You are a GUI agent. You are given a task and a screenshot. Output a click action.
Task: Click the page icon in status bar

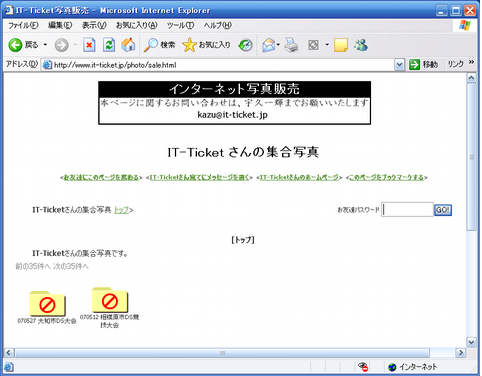tap(9, 367)
